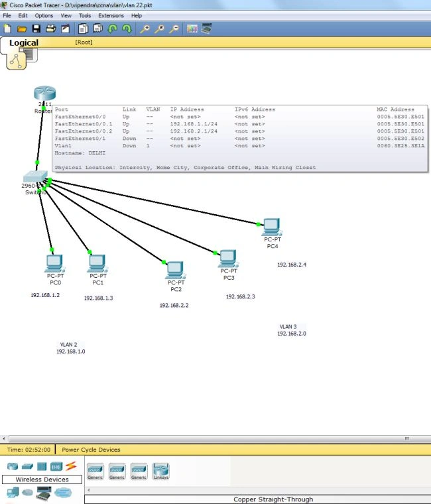Click the PC1 computer icon
This screenshot has width=431, height=504.
pyautogui.click(x=97, y=263)
